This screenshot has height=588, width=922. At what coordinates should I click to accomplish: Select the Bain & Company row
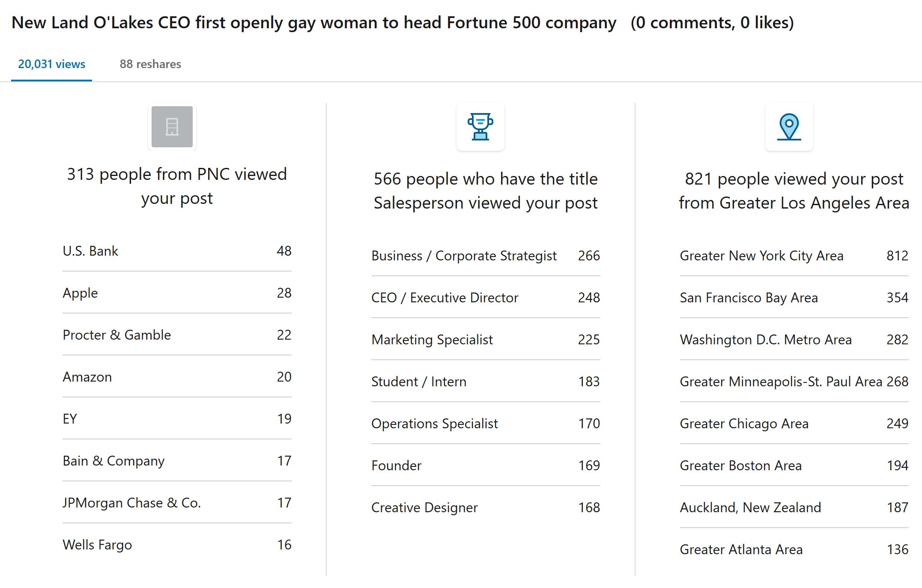[x=177, y=461]
